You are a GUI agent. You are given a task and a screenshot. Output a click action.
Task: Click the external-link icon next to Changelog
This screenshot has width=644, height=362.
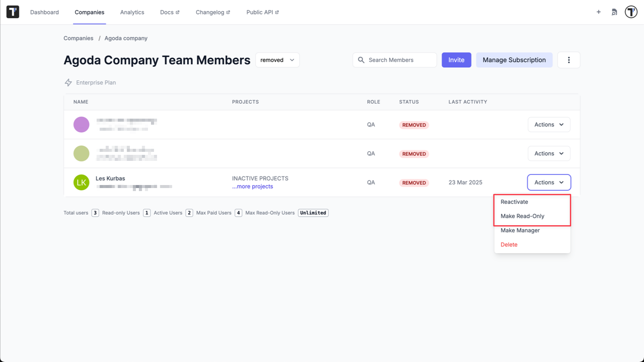tap(227, 12)
